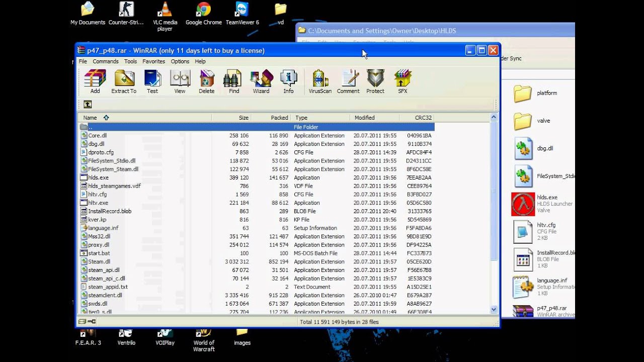Open Google Chrome desktop shortcut
Viewport: 644px width, 362px height.
click(203, 14)
